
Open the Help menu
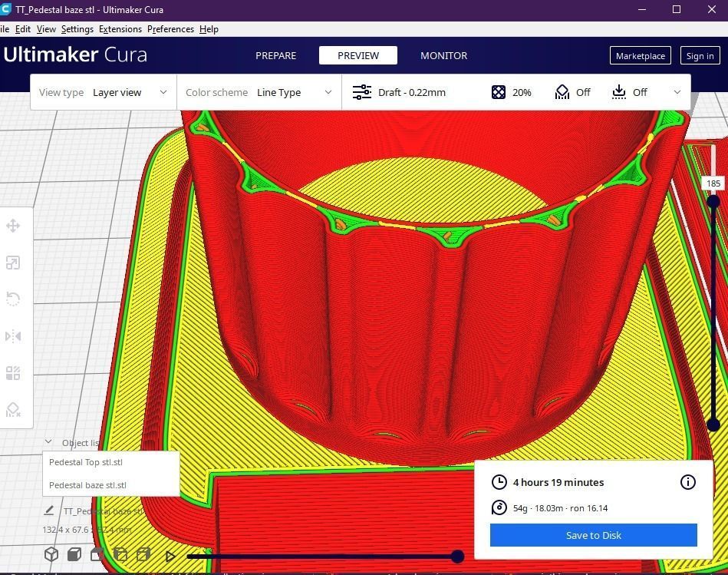pos(209,29)
